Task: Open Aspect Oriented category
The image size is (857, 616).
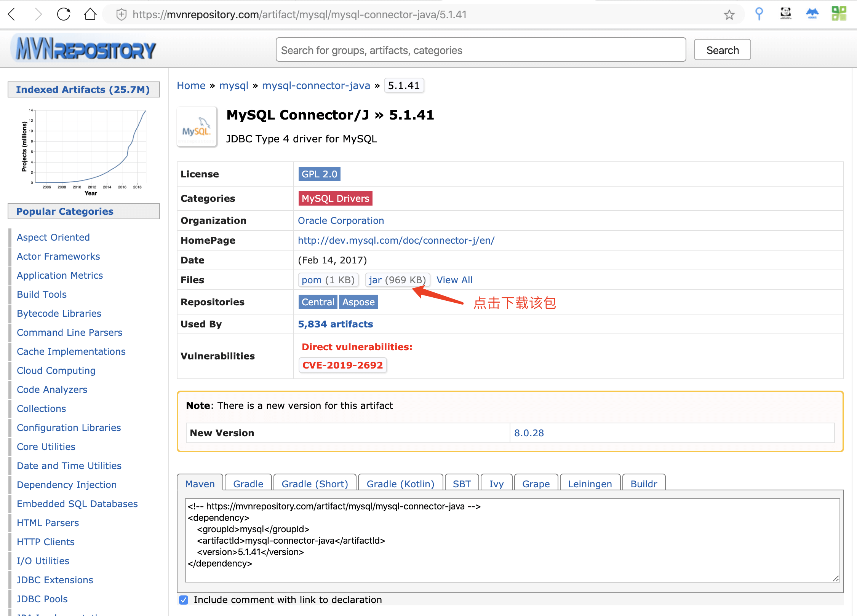Action: (x=53, y=237)
